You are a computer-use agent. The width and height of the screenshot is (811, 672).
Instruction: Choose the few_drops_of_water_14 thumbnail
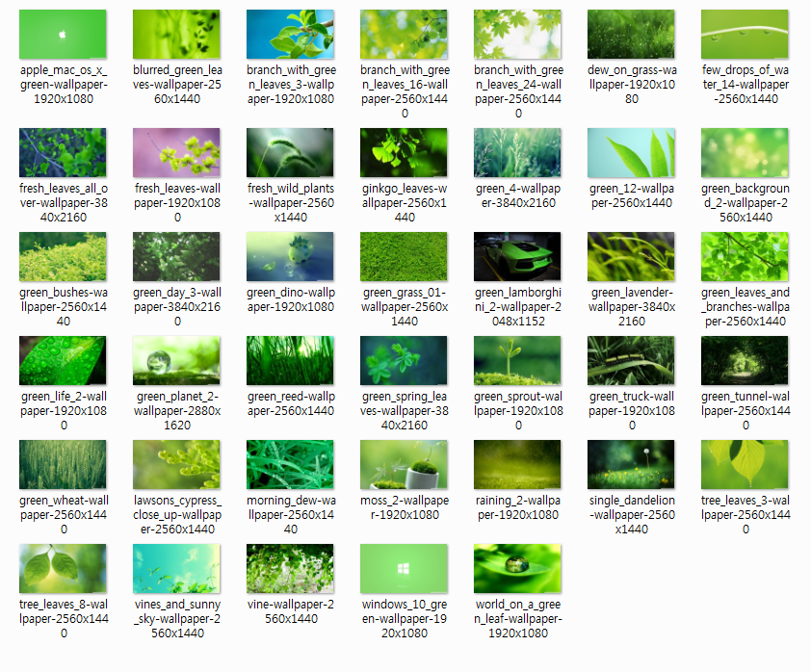coord(745,34)
